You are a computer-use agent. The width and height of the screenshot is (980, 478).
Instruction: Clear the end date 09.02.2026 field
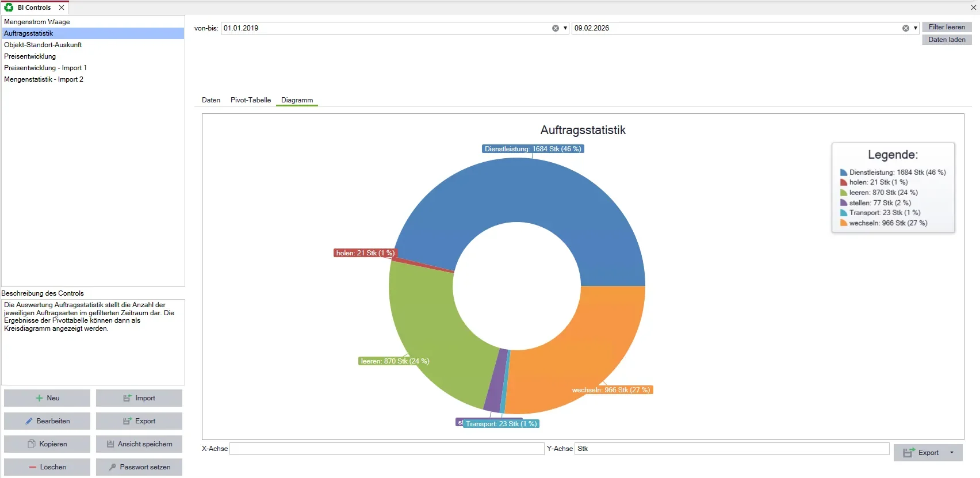pyautogui.click(x=906, y=28)
